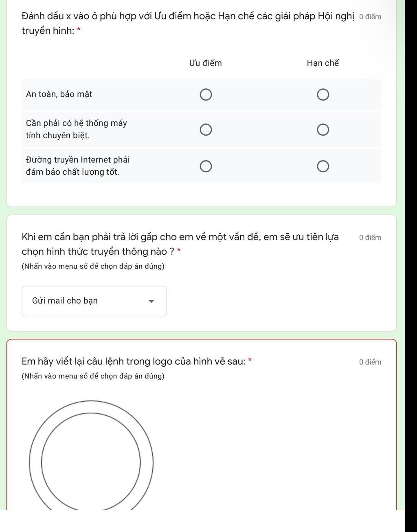Mark Ưu điểm for hệ thống máy tính chuyên biệt
The height and width of the screenshot is (532, 417).
tap(206, 130)
